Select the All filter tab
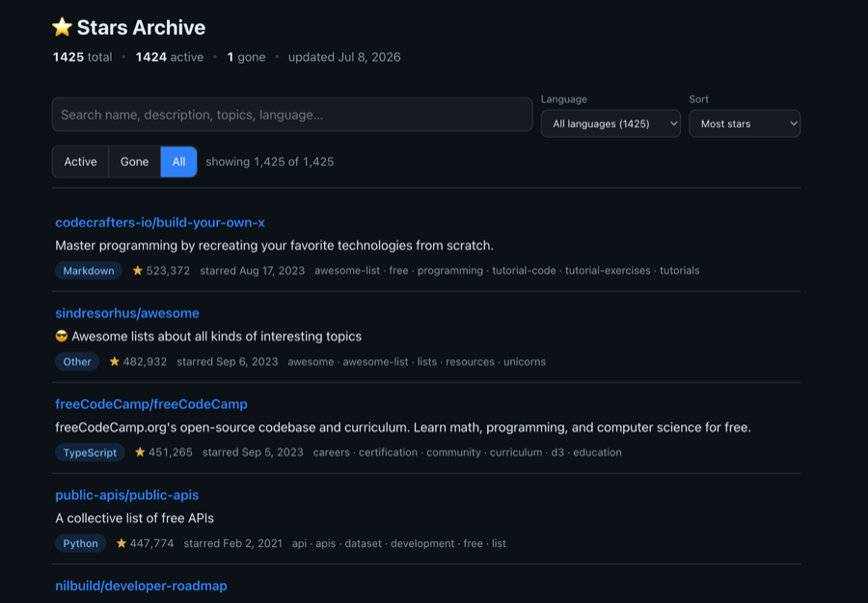Image resolution: width=868 pixels, height=603 pixels. [x=178, y=162]
